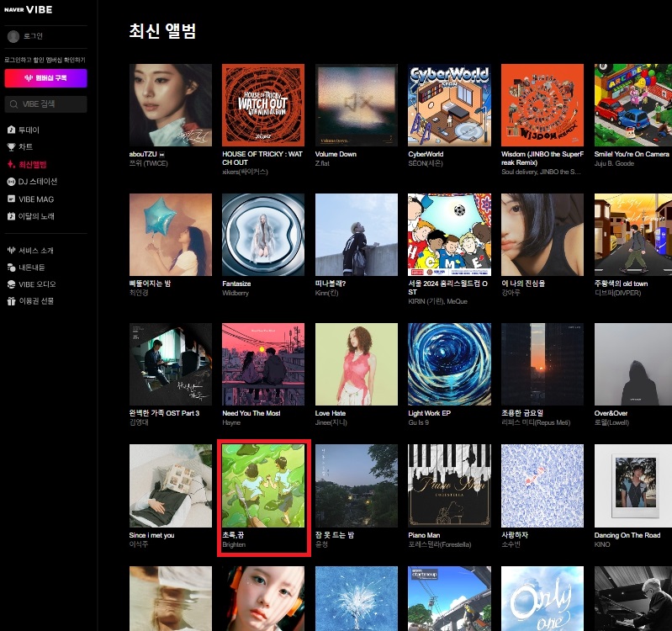Click artist name 쯔위 (TWICE)
This screenshot has width=672, height=631.
coord(148,163)
